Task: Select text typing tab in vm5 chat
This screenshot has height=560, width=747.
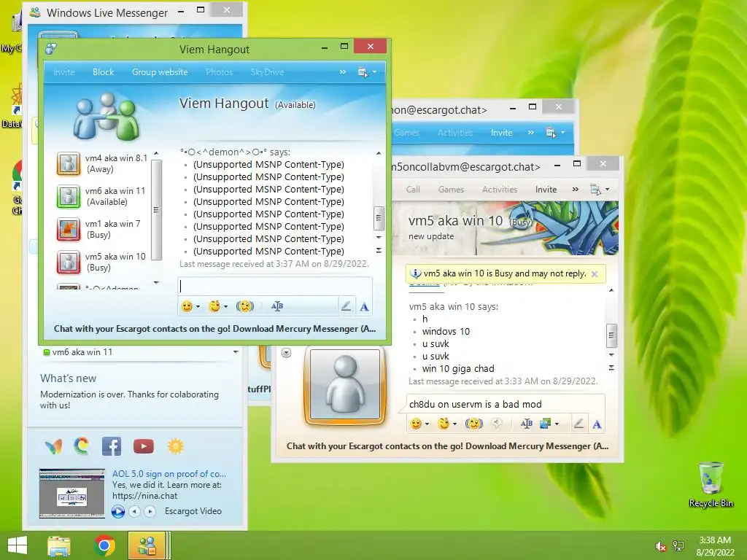Action: pos(597,424)
